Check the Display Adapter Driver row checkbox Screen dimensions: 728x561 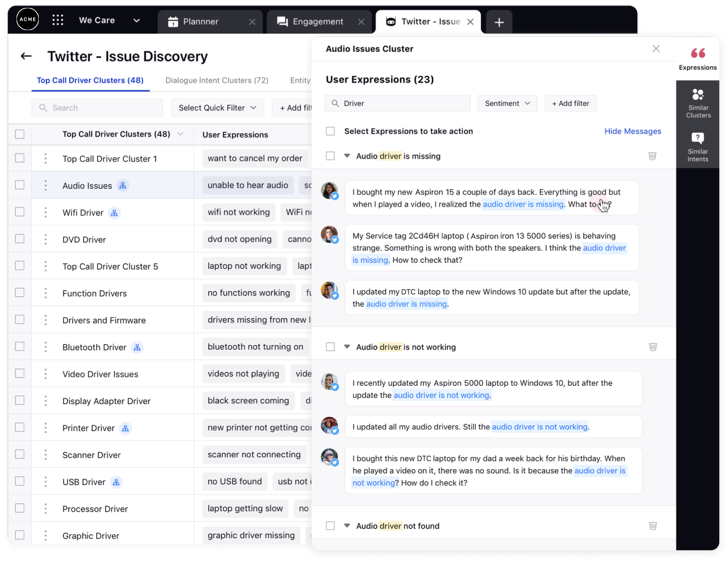(20, 400)
